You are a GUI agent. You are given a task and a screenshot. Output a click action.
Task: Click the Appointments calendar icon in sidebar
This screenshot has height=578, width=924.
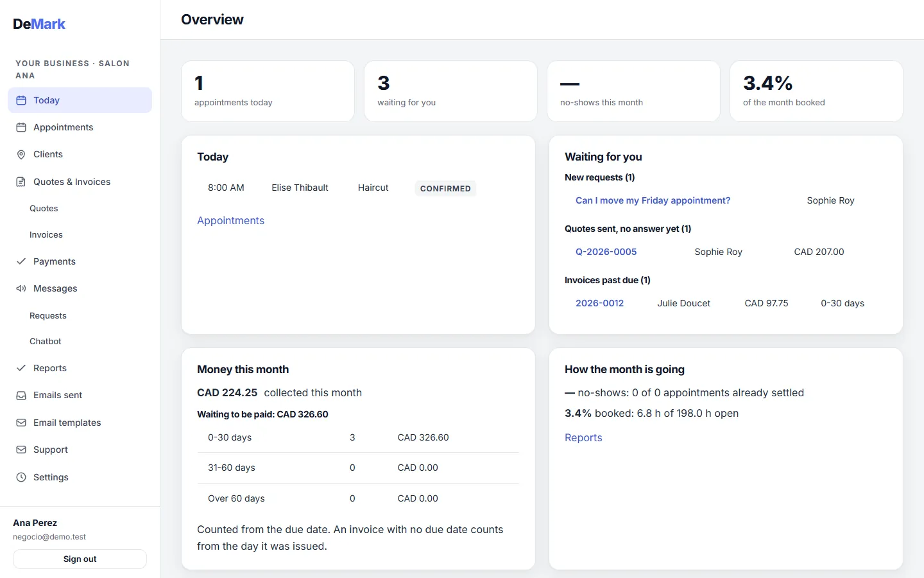pos(21,127)
